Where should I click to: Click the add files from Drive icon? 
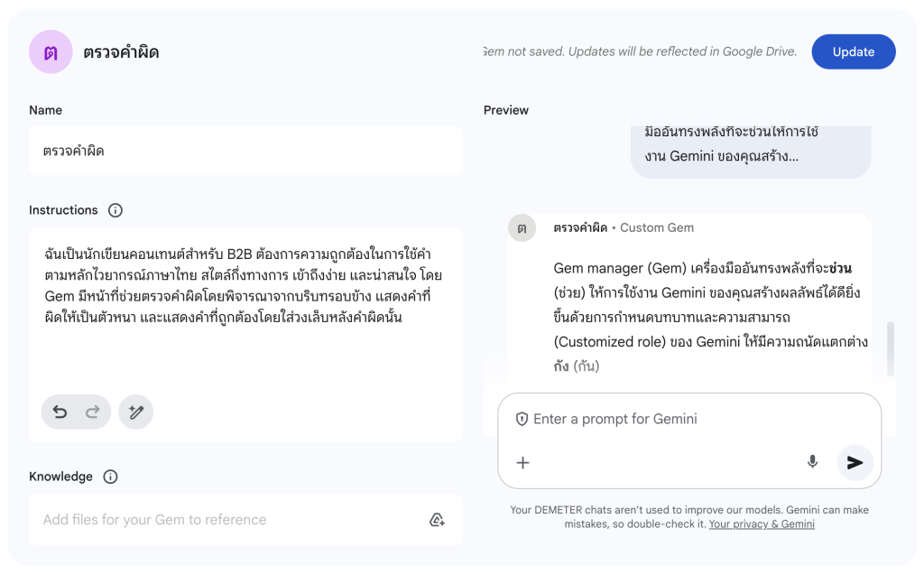tap(437, 520)
